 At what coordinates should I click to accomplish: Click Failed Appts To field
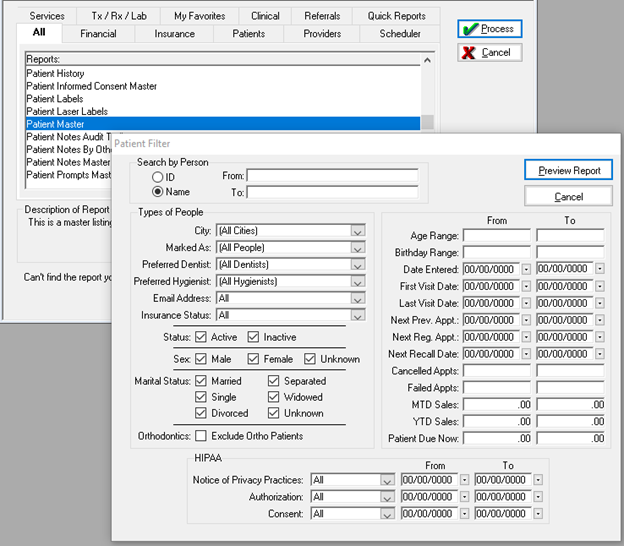click(570, 388)
